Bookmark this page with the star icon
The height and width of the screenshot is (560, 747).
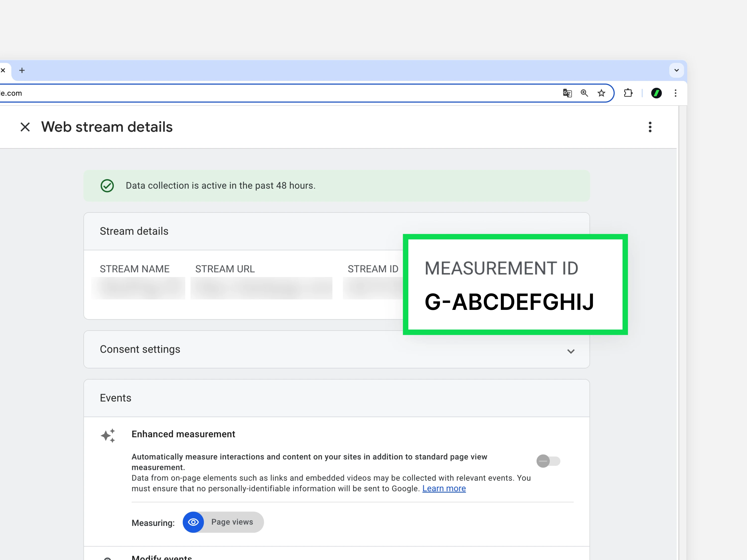tap(601, 93)
